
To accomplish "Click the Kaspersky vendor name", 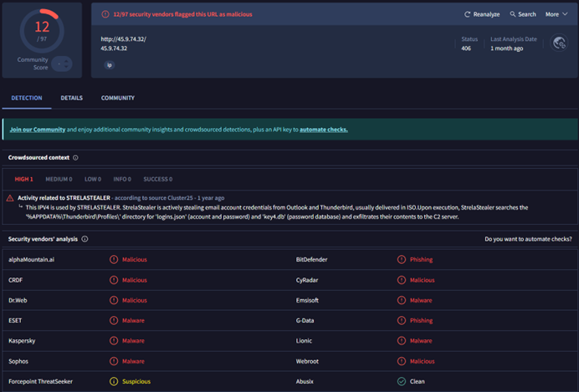I will pos(22,341).
